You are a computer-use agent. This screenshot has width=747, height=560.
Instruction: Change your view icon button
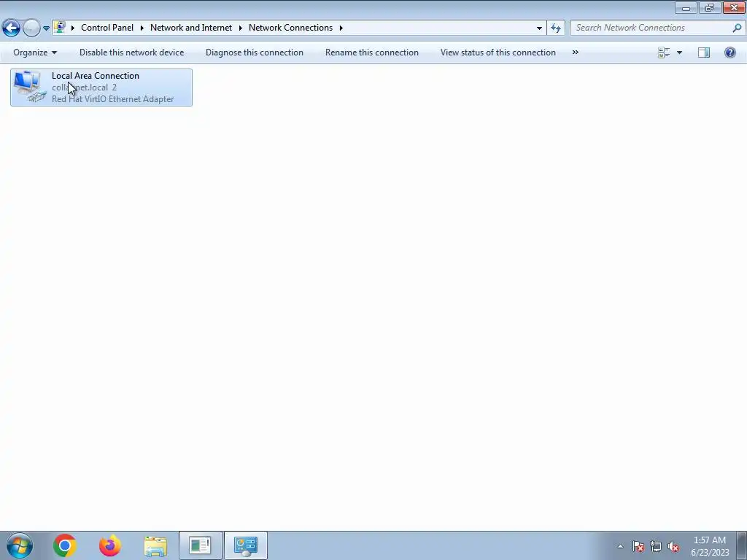664,52
